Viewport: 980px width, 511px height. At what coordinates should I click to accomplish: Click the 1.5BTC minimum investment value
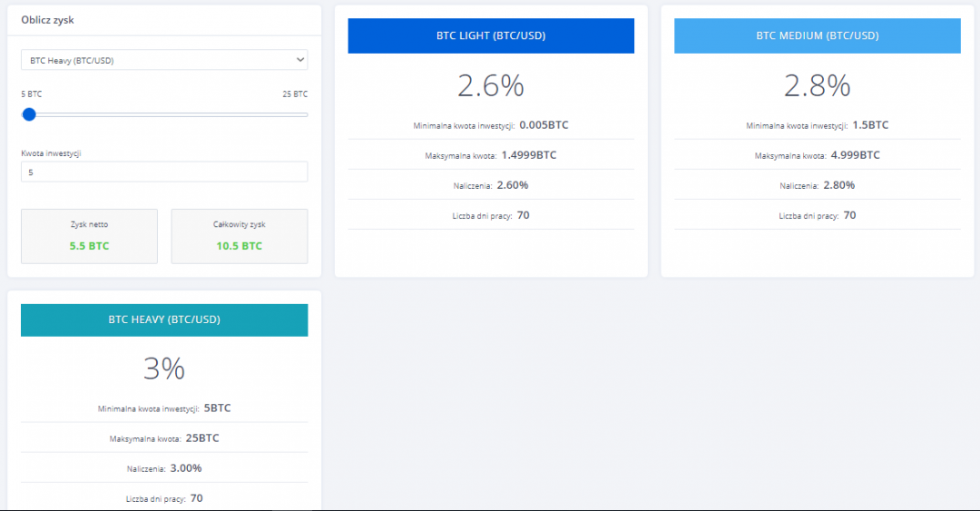coord(870,125)
